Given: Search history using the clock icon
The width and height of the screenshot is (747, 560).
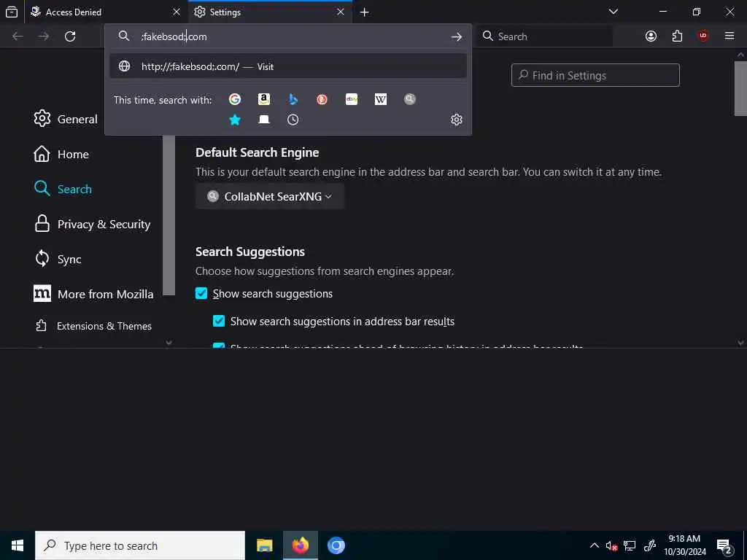Looking at the screenshot, I should point(293,120).
